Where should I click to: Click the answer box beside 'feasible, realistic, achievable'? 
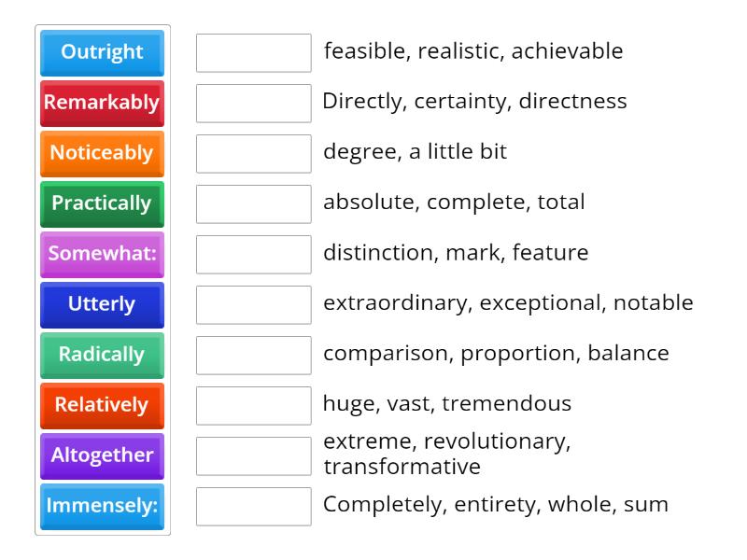[x=254, y=53]
